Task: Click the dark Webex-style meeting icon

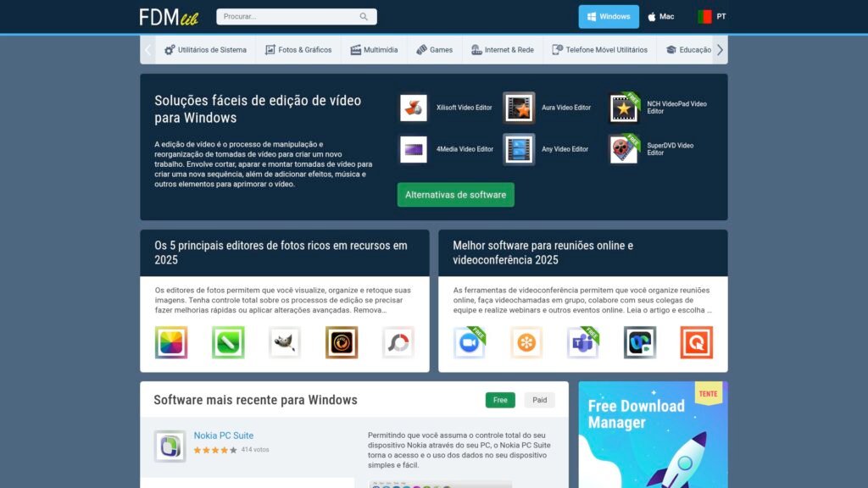Action: coord(640,342)
